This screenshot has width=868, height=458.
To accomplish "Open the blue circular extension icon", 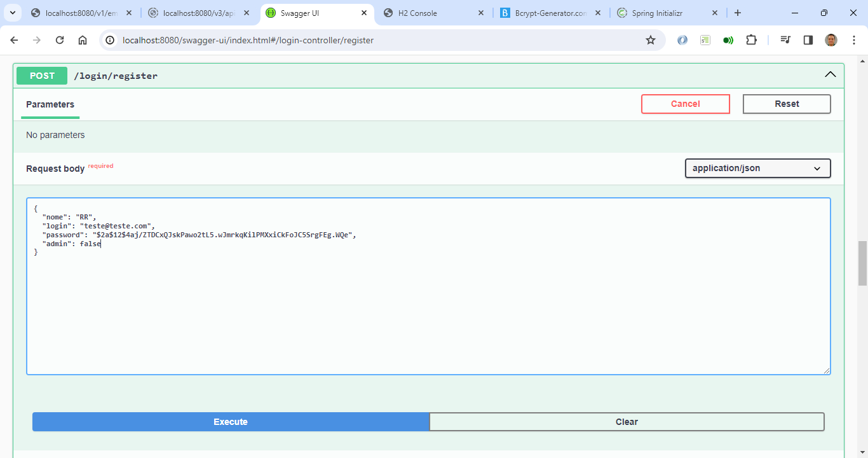I will tap(682, 40).
